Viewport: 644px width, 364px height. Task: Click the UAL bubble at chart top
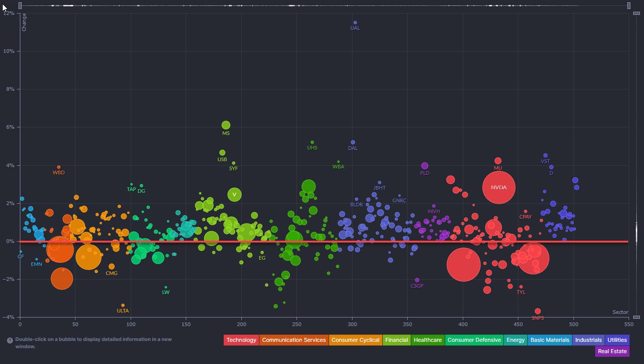tap(355, 23)
